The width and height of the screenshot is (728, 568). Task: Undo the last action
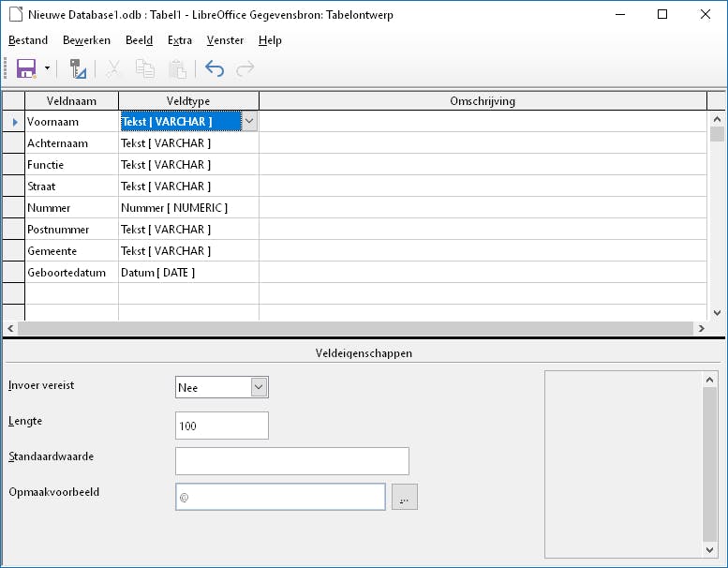coord(215,68)
